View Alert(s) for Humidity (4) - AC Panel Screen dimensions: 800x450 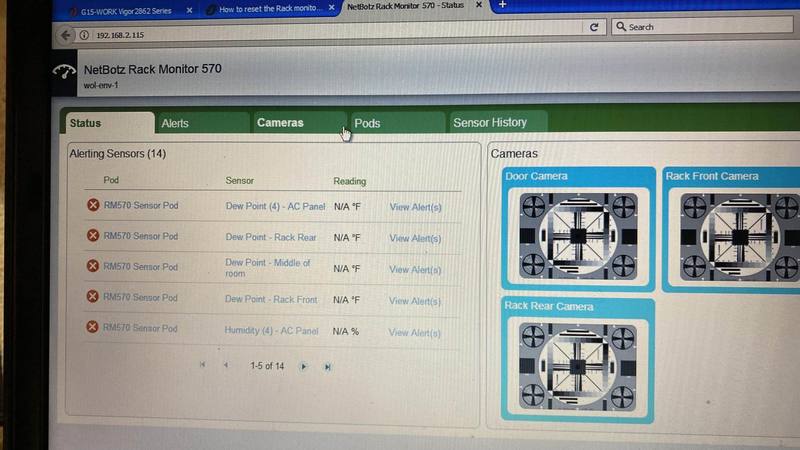click(414, 333)
